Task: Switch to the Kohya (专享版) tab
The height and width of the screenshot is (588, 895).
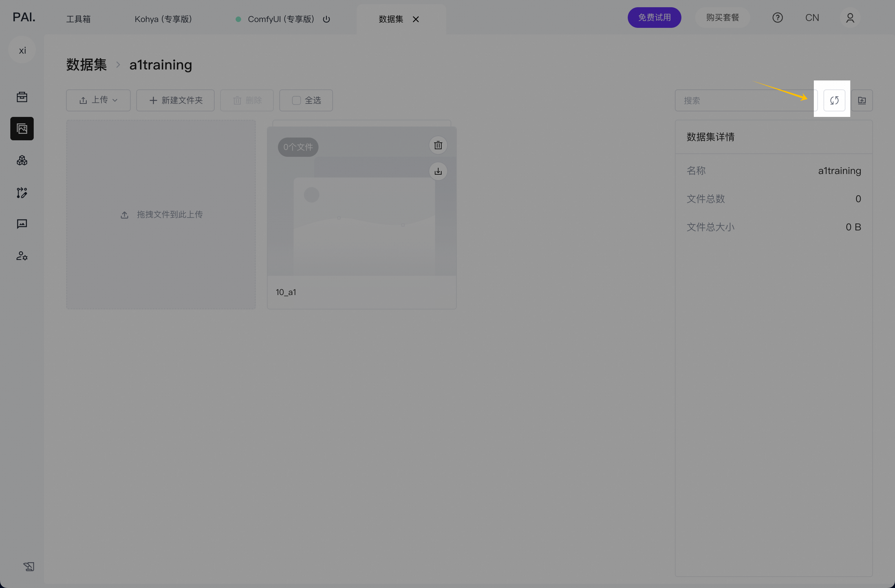Action: click(163, 19)
